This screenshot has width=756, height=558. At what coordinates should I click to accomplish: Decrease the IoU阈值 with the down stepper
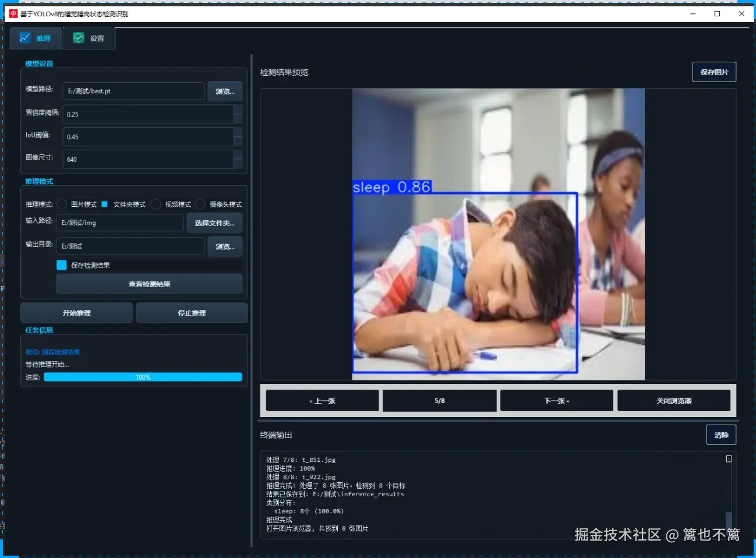pyautogui.click(x=238, y=142)
